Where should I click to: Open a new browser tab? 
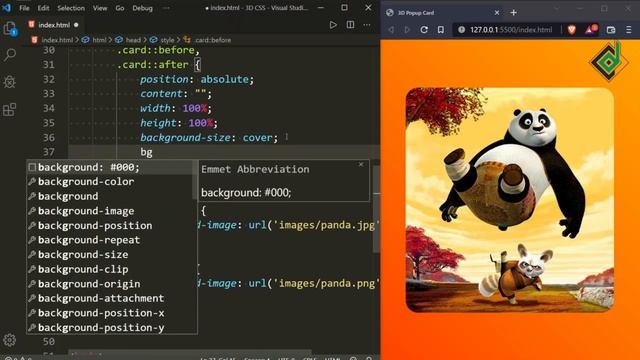pos(513,13)
